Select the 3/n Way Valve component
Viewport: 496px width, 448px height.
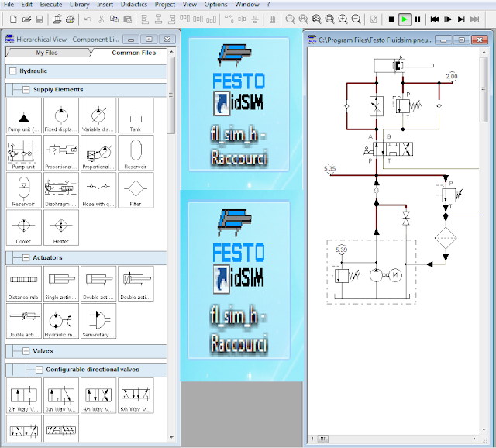coord(61,395)
